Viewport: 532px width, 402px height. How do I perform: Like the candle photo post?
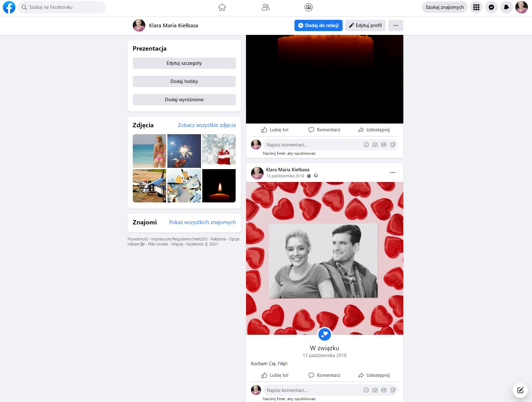[x=275, y=130]
